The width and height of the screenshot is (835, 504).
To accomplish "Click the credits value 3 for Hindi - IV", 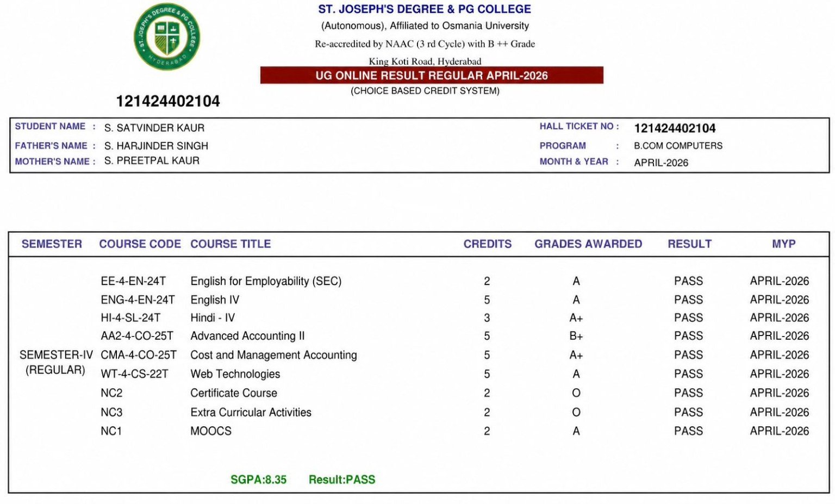I will pos(487,318).
